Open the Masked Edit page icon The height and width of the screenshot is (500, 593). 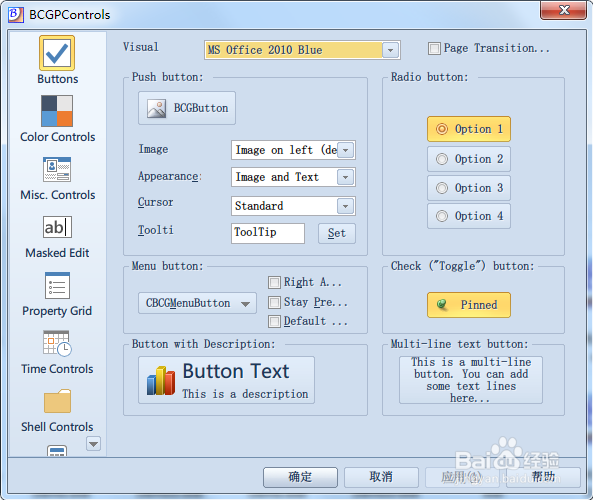click(57, 227)
